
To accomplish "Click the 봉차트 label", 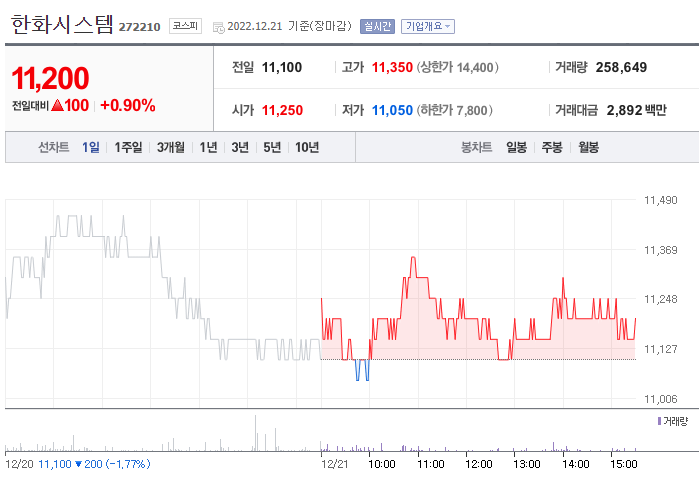I will pyautogui.click(x=477, y=147).
